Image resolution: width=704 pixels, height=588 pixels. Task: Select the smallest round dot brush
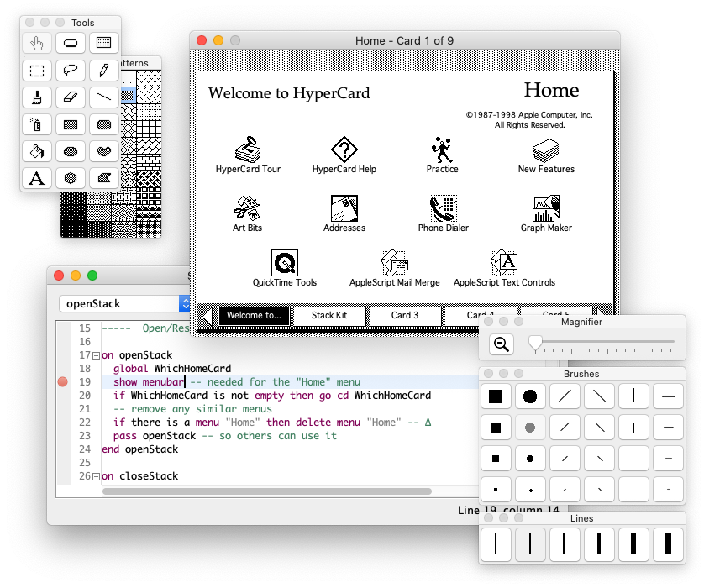click(530, 490)
